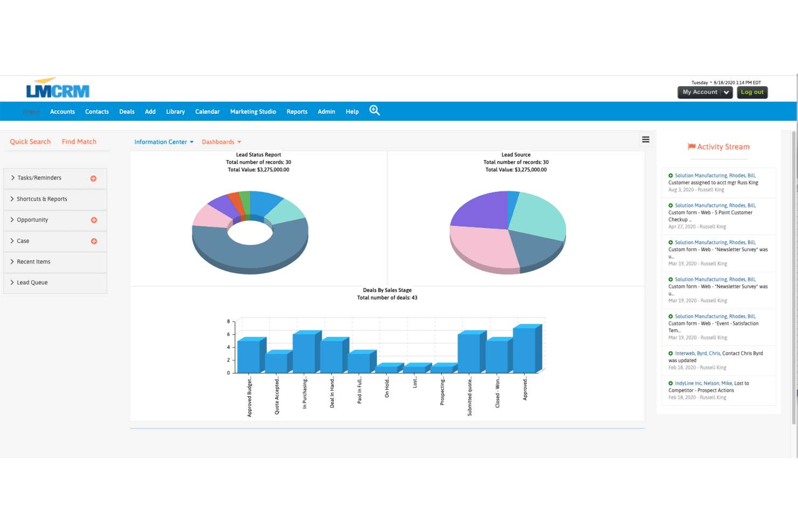
Task: Open the Deals menu
Action: pos(127,112)
